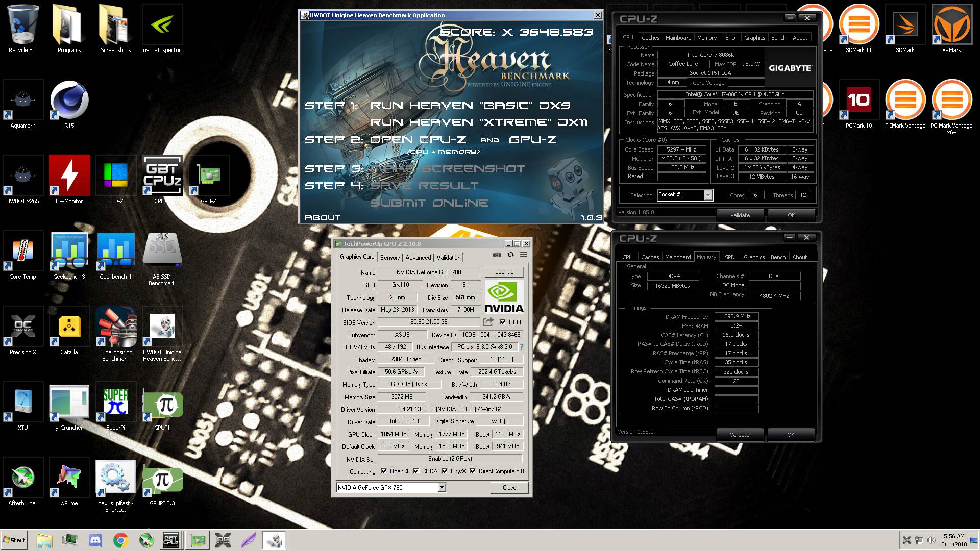Launch Catzilla desktop icon
The image size is (980, 551).
[69, 332]
